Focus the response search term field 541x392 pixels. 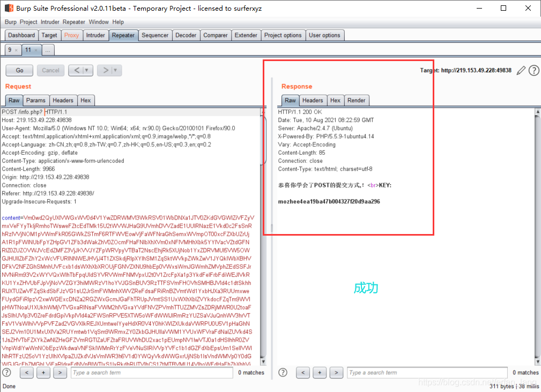click(427, 372)
